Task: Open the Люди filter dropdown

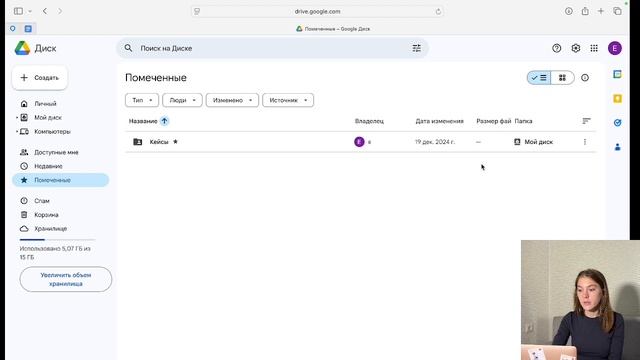Action: tap(182, 100)
